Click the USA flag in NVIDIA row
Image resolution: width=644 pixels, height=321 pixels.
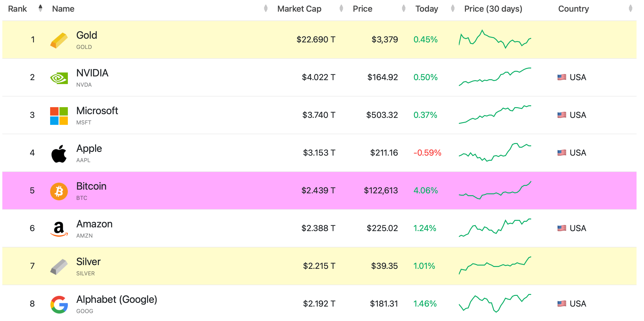561,77
